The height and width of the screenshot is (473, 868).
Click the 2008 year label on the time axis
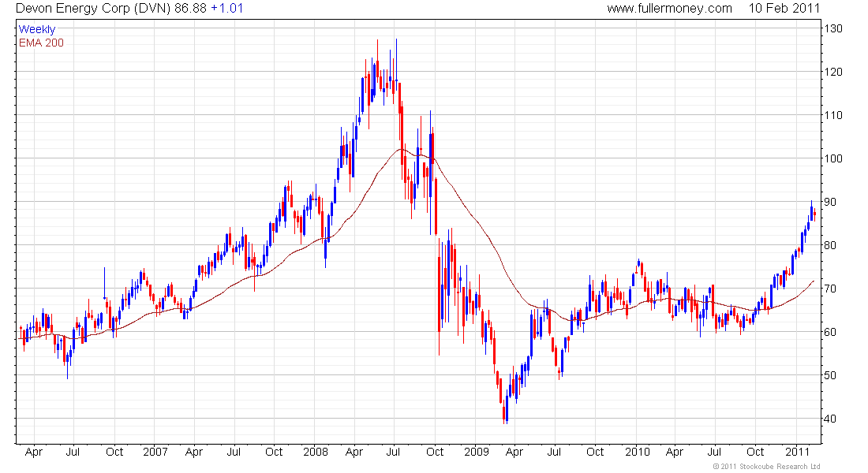pos(315,453)
